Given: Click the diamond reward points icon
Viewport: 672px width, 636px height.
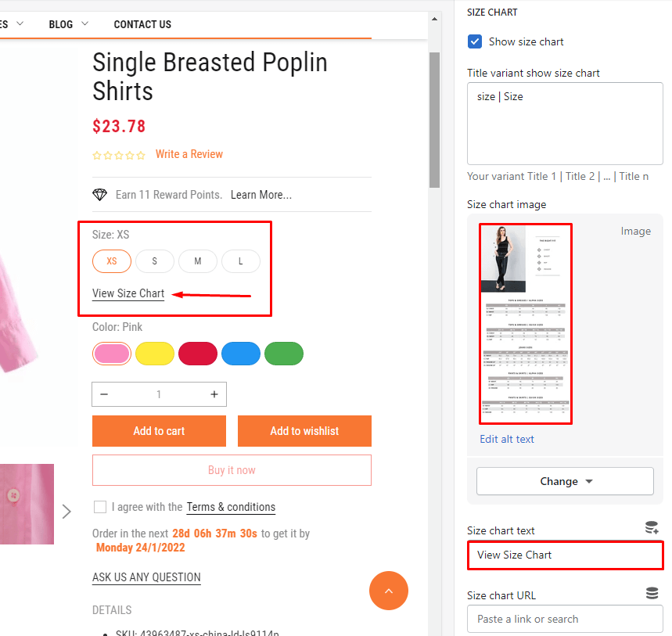Looking at the screenshot, I should click(99, 195).
